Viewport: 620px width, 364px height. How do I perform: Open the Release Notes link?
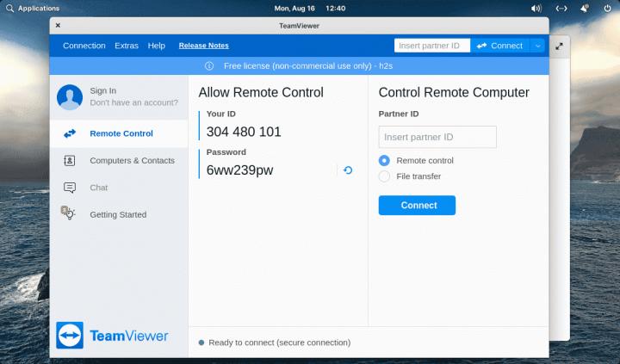click(x=204, y=46)
